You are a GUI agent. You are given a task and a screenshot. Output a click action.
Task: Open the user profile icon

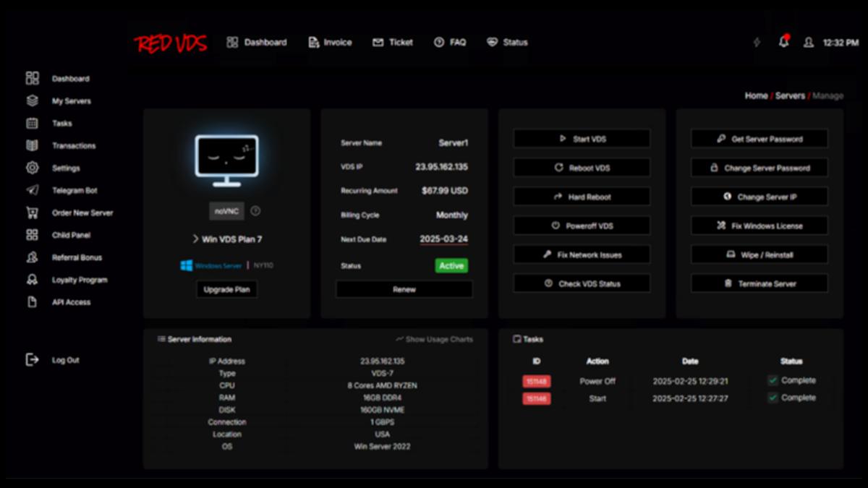click(x=808, y=43)
